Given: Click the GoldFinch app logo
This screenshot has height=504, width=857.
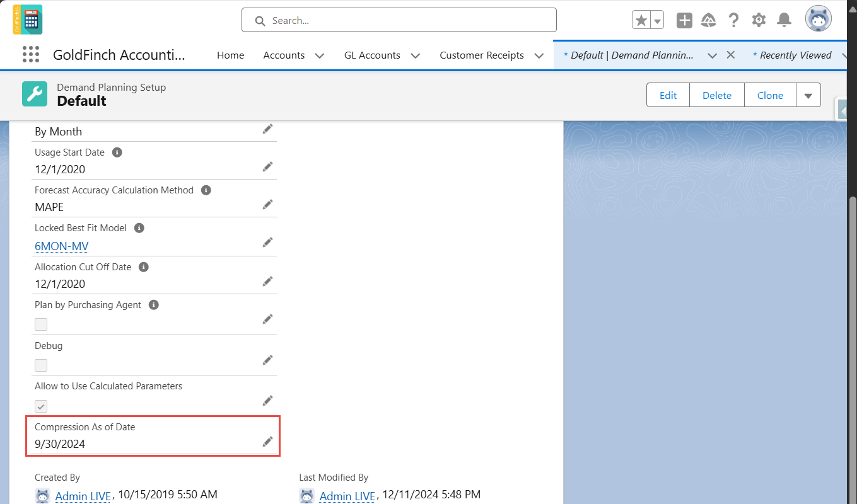Looking at the screenshot, I should 28,20.
